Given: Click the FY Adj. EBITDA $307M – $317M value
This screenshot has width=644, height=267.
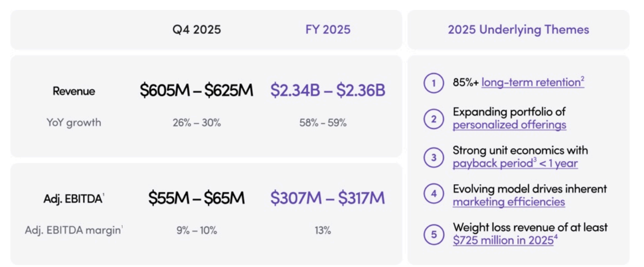Looking at the screenshot, I should [x=327, y=198].
